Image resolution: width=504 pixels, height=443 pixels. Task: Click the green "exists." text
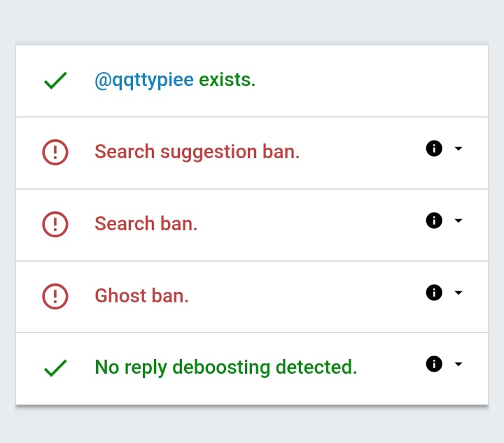tap(227, 80)
